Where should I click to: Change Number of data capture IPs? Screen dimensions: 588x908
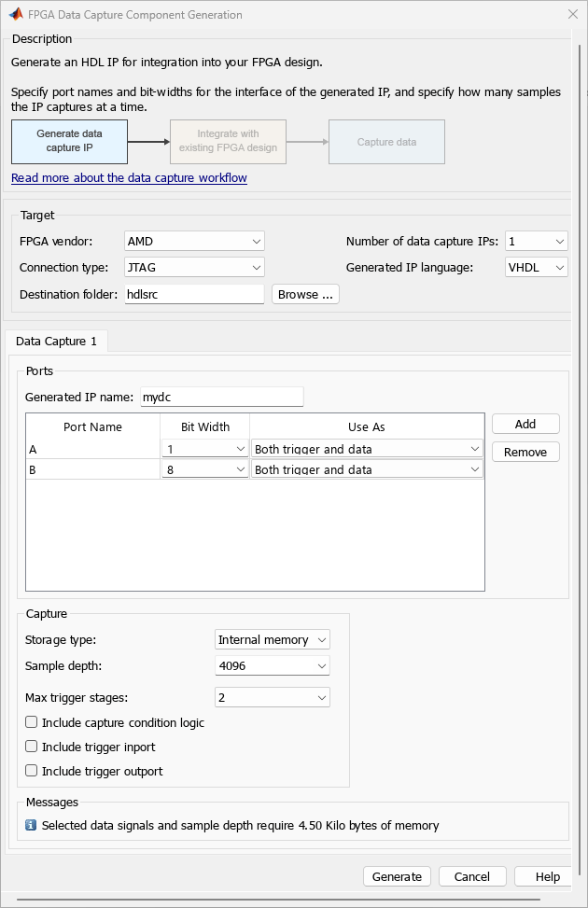coord(536,241)
